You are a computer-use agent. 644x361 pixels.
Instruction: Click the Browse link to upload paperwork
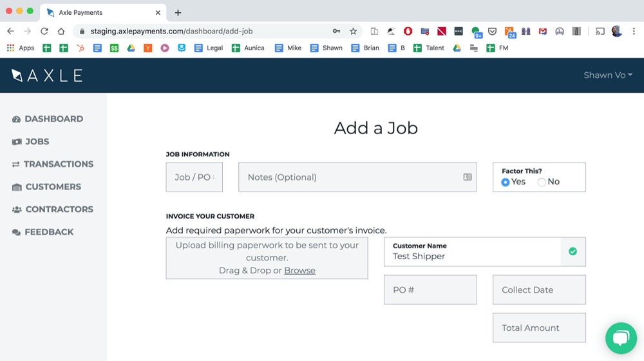[x=299, y=270]
